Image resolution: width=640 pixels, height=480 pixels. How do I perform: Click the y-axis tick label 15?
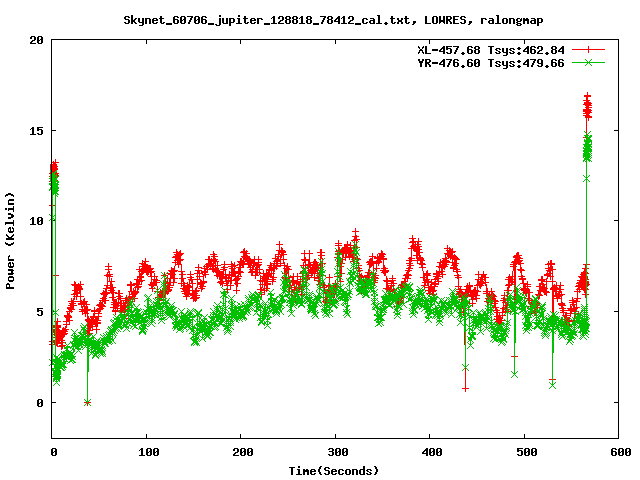click(x=36, y=131)
